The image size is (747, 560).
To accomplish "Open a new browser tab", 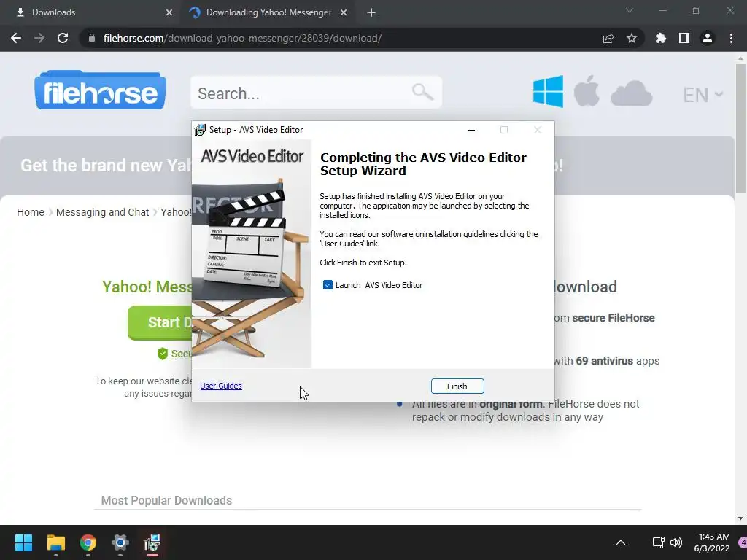I will (371, 12).
